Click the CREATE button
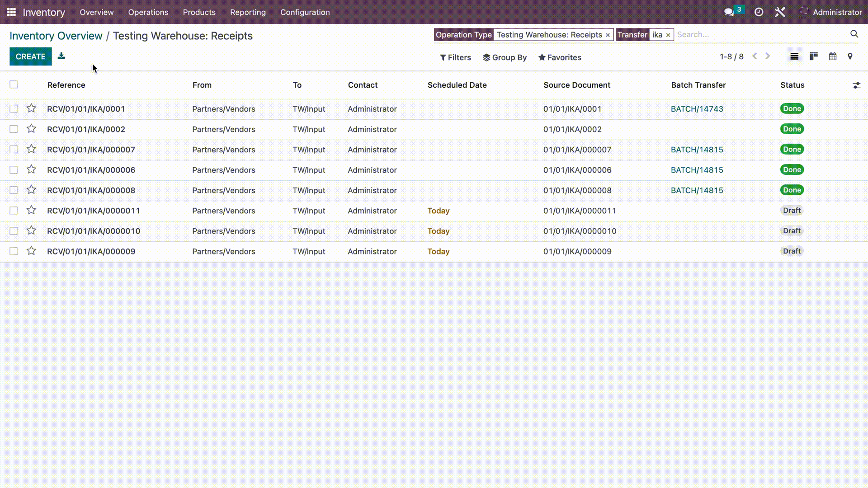 (30, 56)
